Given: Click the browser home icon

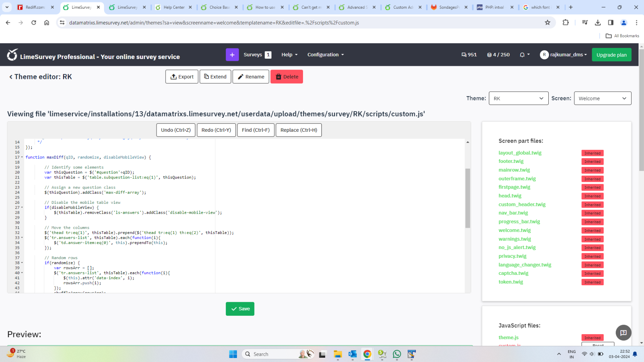Looking at the screenshot, I should (47, 22).
